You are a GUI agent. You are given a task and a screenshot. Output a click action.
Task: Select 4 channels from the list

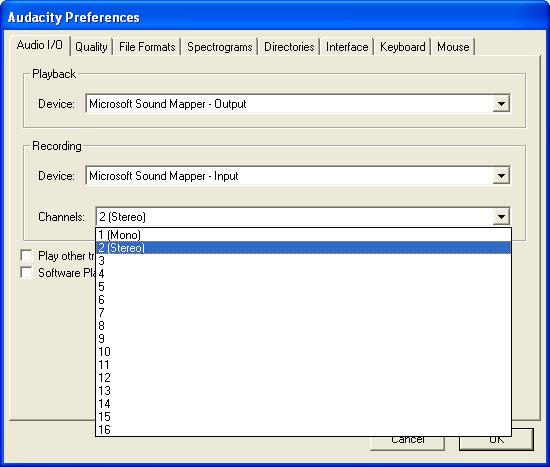(303, 274)
